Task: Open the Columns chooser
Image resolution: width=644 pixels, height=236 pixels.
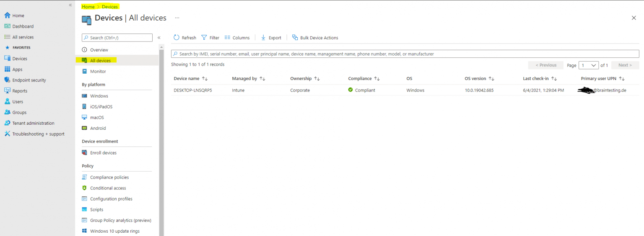Action: pos(237,38)
